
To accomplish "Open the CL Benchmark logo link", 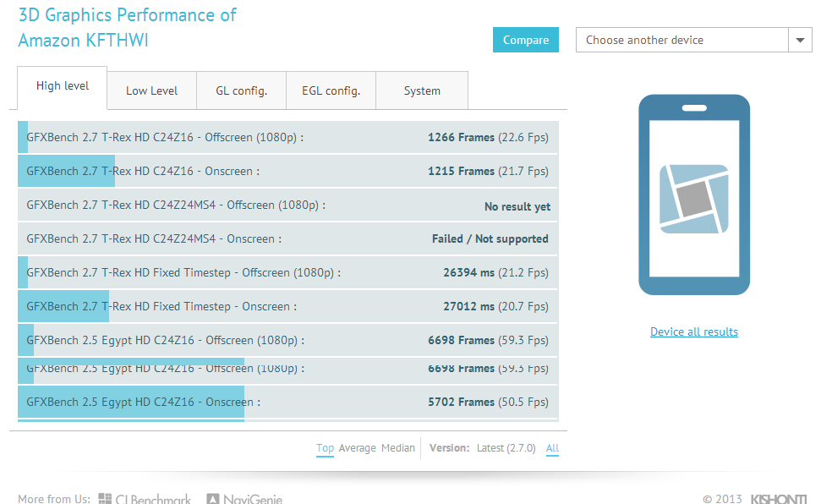I will coord(145,499).
